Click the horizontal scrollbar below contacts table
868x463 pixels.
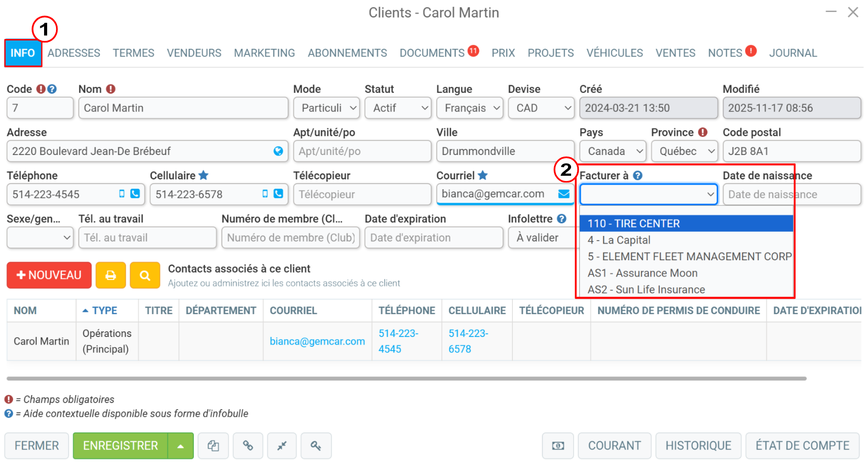pyautogui.click(x=407, y=378)
